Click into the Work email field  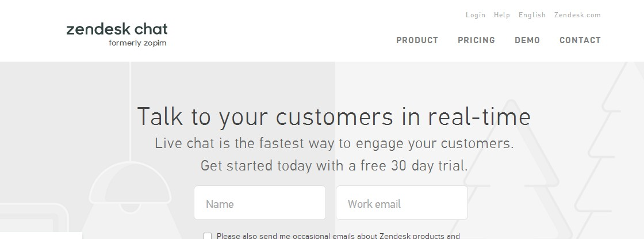pyautogui.click(x=401, y=203)
